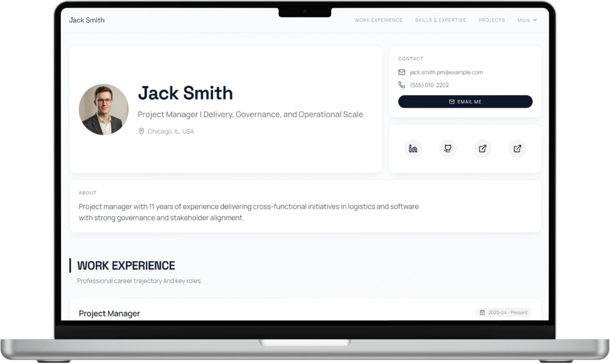Image resolution: width=610 pixels, height=364 pixels.
Task: Click the phone icon beside (555) 010-2202
Action: (x=402, y=85)
